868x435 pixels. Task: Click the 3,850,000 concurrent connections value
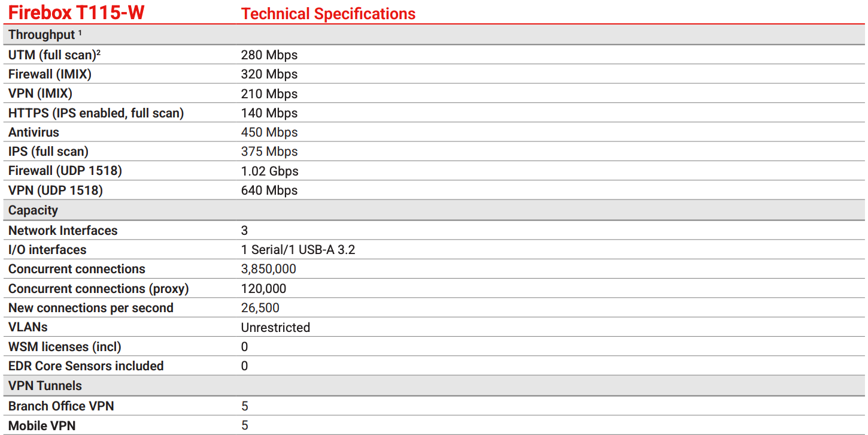[x=268, y=269]
